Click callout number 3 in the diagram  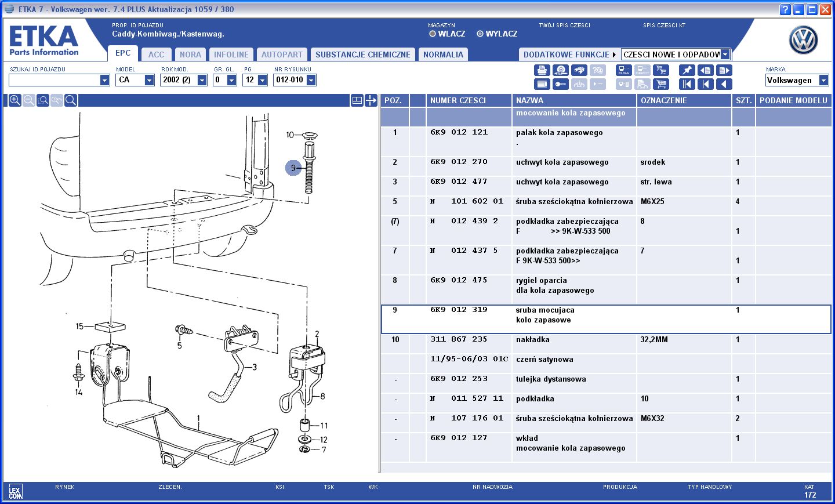pos(254,367)
